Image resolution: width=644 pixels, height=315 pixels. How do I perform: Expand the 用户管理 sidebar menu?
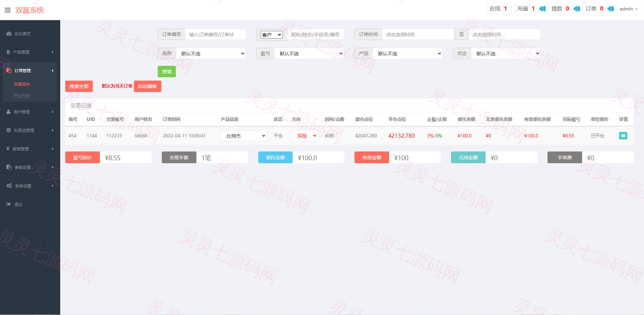30,112
